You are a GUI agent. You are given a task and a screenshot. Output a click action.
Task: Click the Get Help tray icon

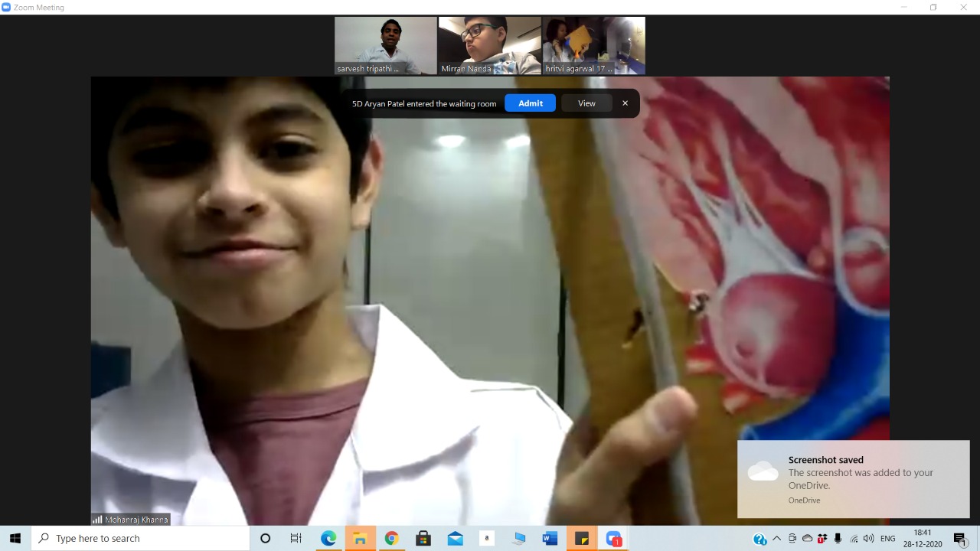tap(759, 539)
